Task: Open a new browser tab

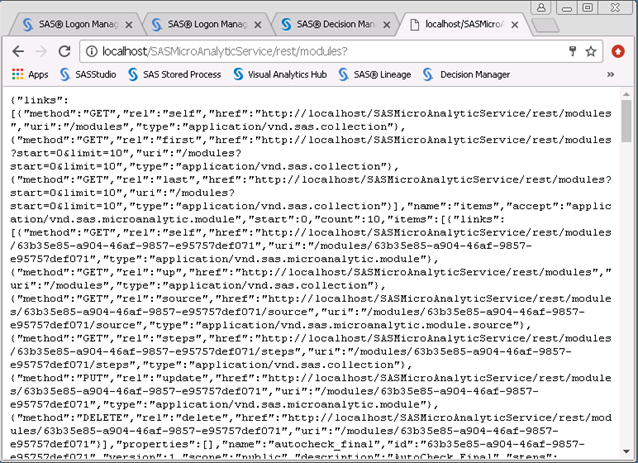Action: [x=546, y=25]
